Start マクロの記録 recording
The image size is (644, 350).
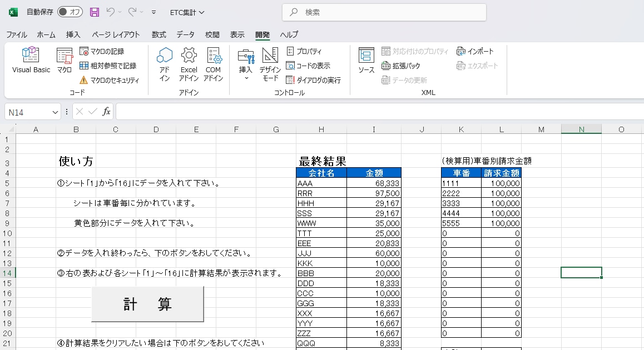point(102,51)
